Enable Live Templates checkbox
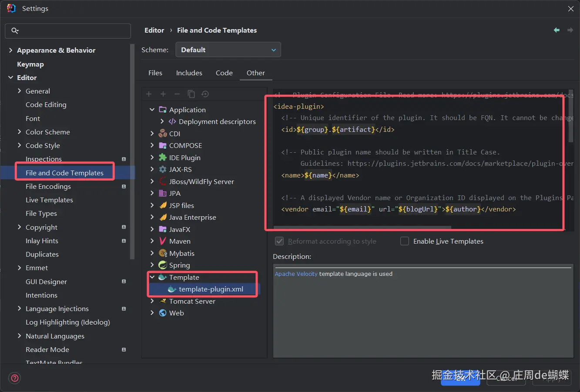The height and width of the screenshot is (392, 580). [x=405, y=241]
